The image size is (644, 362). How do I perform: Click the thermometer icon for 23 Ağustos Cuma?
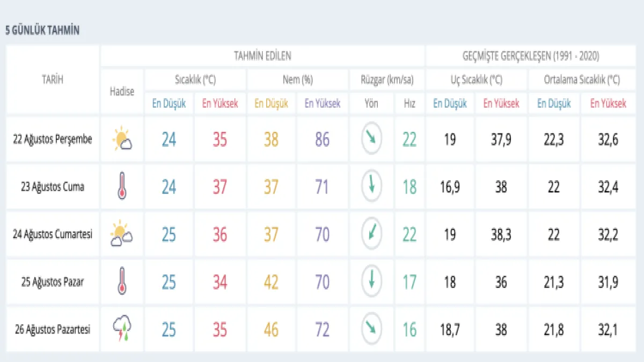coord(122,187)
